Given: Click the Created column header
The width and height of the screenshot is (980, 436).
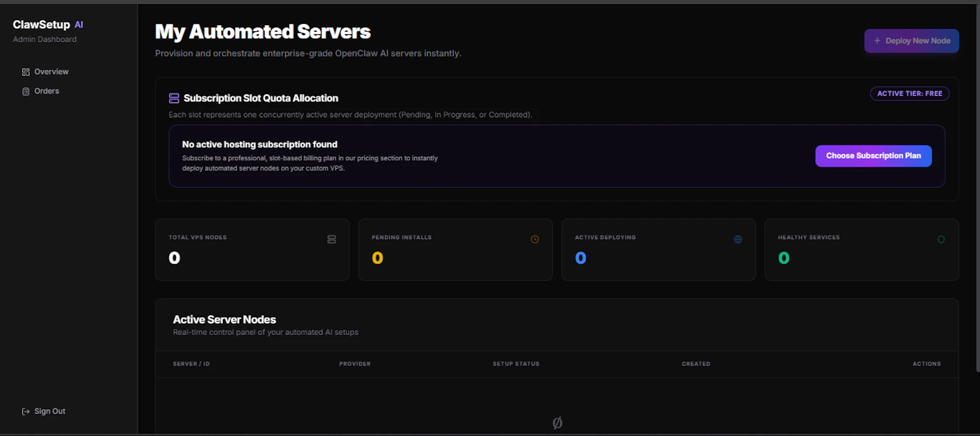Looking at the screenshot, I should pos(696,364).
